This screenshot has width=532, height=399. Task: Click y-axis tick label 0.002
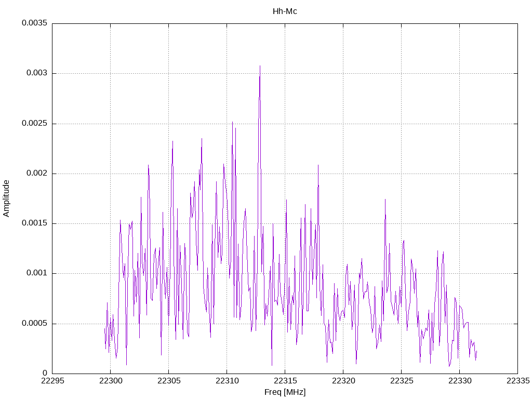click(37, 174)
